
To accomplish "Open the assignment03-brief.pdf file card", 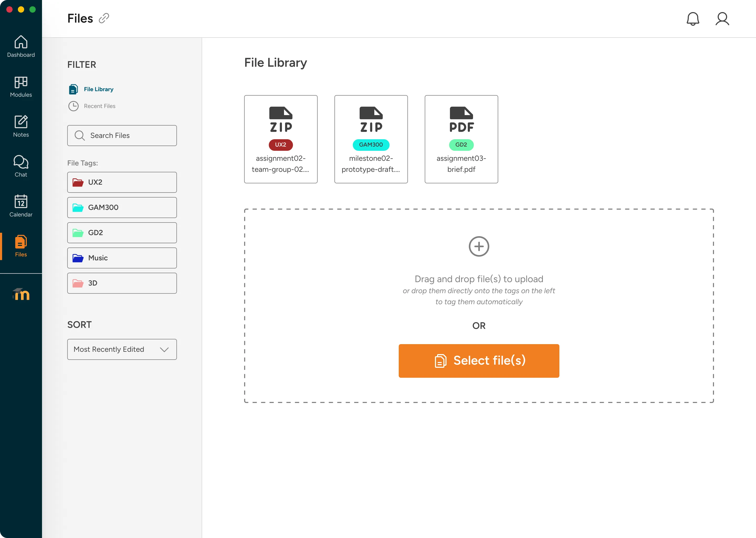I will pos(461,139).
